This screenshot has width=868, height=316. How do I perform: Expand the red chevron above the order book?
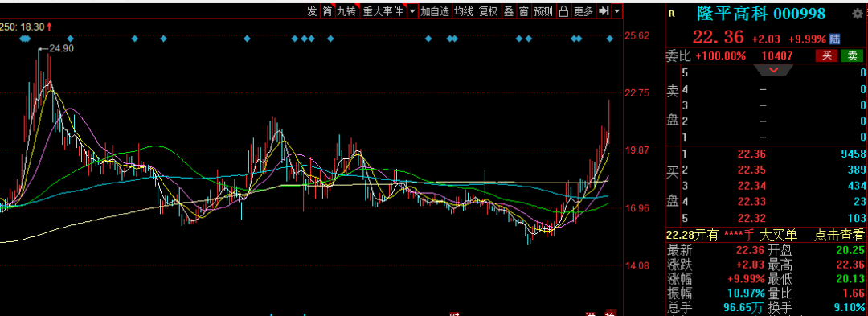coord(774,70)
